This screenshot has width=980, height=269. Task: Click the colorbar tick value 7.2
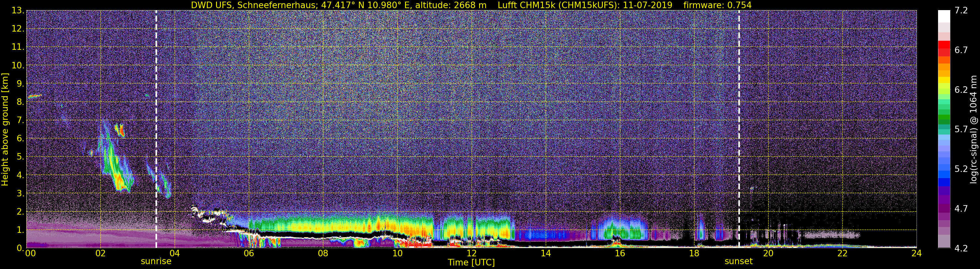click(961, 11)
